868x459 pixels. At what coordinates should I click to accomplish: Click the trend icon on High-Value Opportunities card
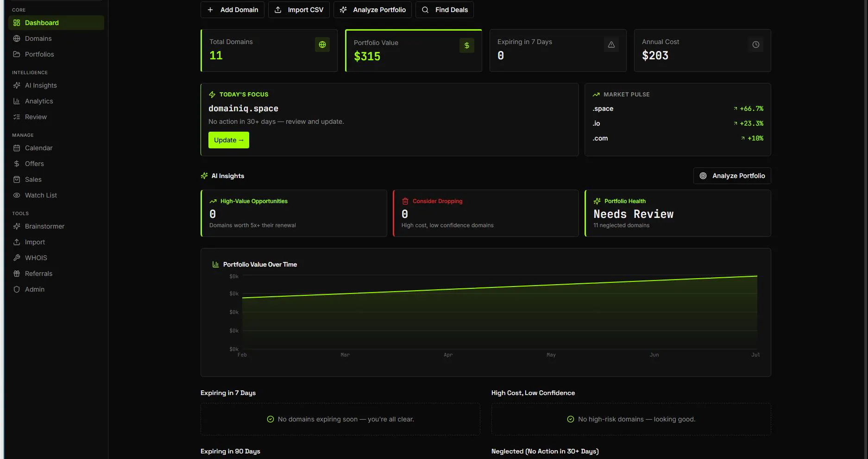pos(213,201)
